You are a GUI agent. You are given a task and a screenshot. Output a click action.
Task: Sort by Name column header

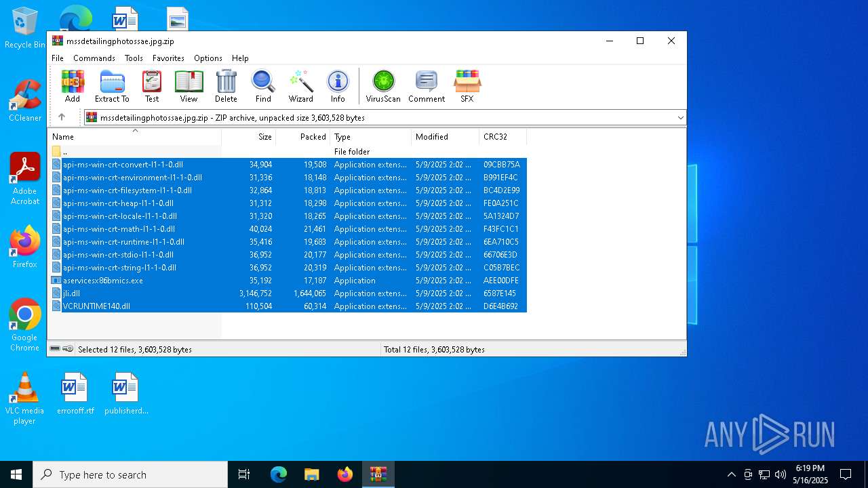pyautogui.click(x=134, y=137)
